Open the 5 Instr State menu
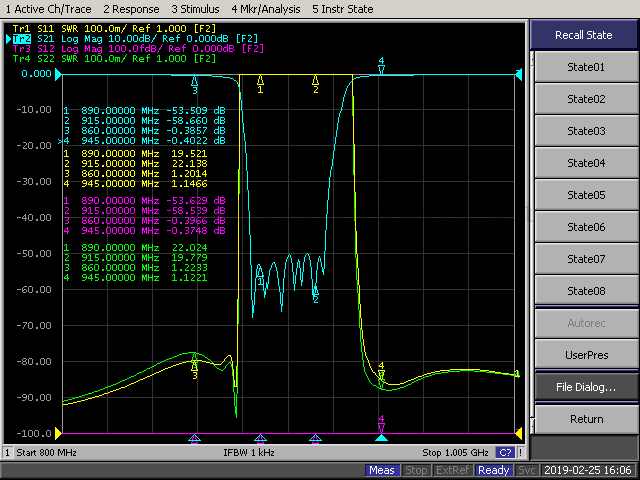The width and height of the screenshot is (640, 480). coord(342,9)
